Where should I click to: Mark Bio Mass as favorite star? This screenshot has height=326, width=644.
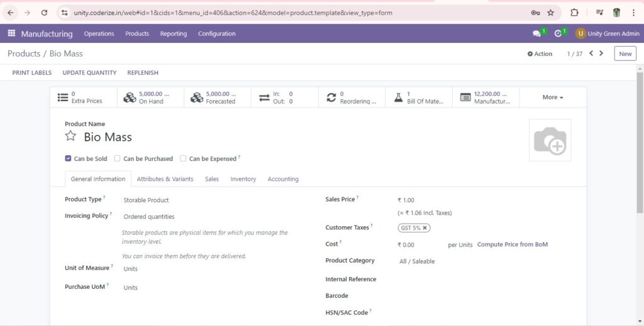tap(70, 136)
